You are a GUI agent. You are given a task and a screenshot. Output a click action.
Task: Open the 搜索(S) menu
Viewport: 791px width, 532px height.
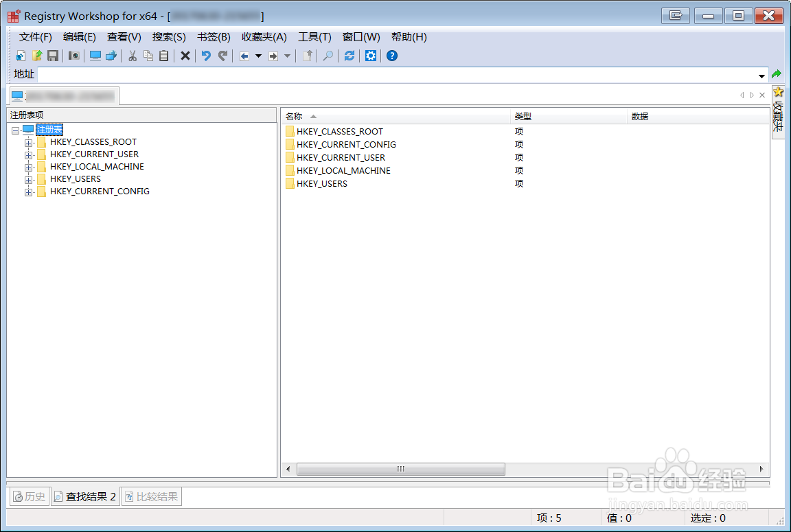[169, 37]
